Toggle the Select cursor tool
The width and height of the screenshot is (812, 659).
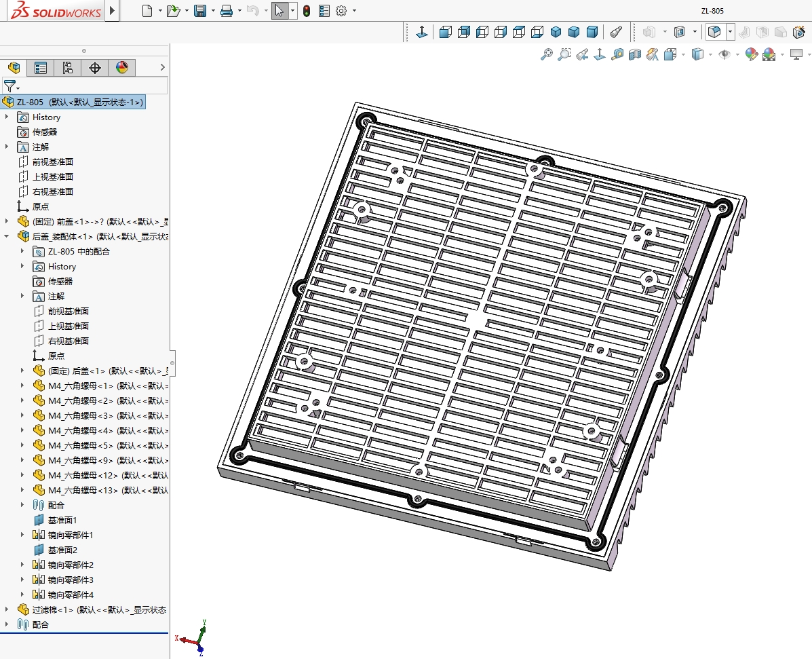(x=279, y=11)
